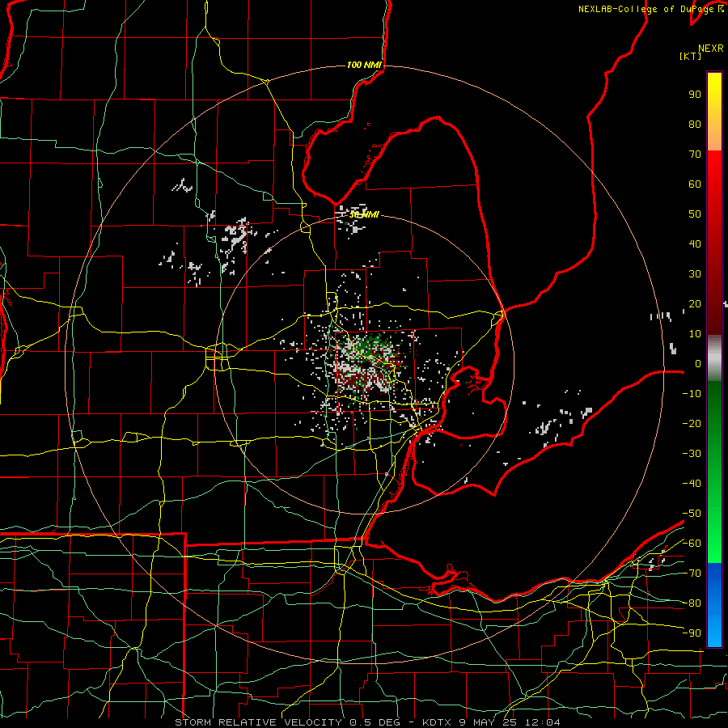728x728 pixels.
Task: Click the KDTX station identifier
Action: click(x=437, y=722)
